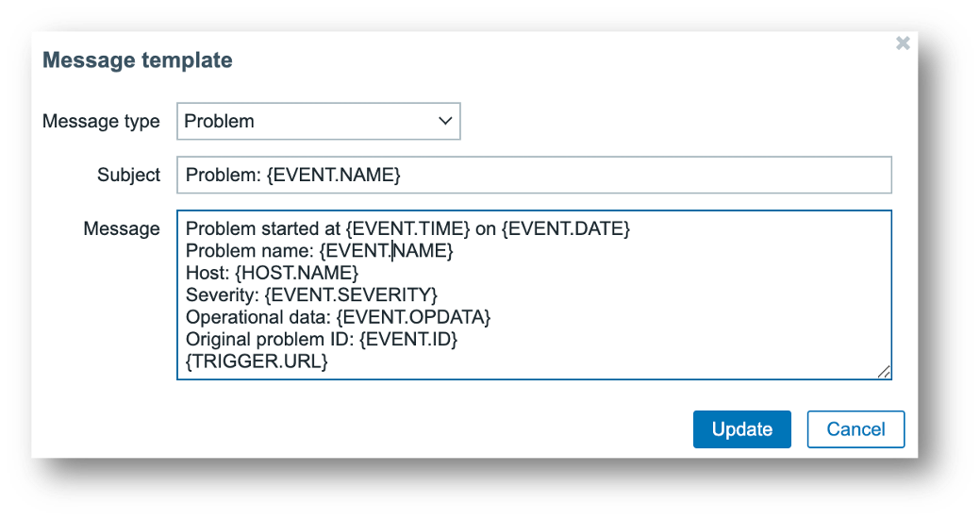Click {EVENT.SEVERITY} on the Severity line
Screen dimensions: 980x521
click(351, 294)
